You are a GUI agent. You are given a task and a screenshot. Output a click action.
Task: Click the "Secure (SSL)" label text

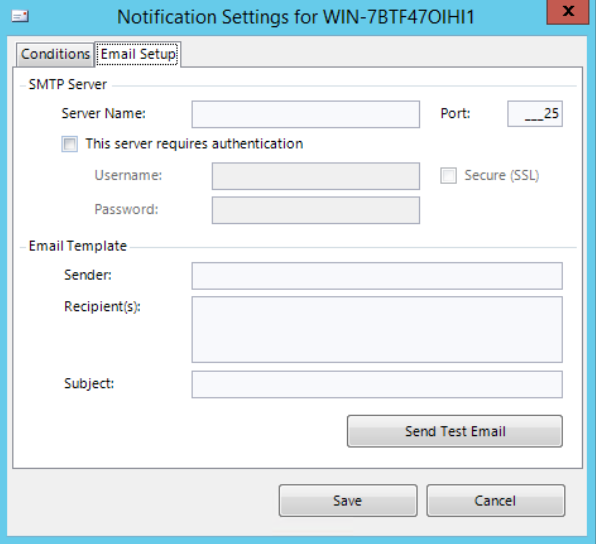[x=502, y=175]
